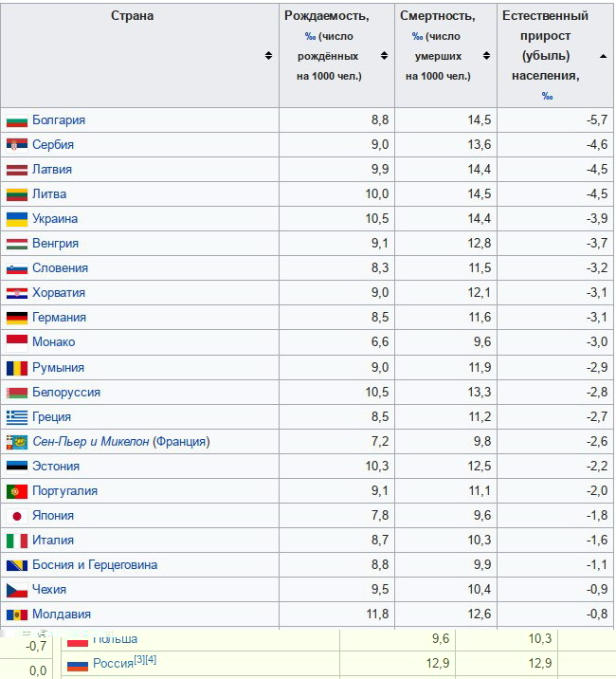Open footnote reference [3] beside Россия
The image size is (616, 679).
tap(138, 659)
